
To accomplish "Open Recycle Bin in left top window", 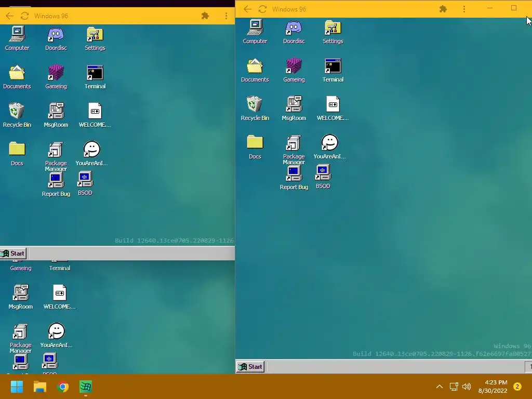I will click(x=17, y=115).
